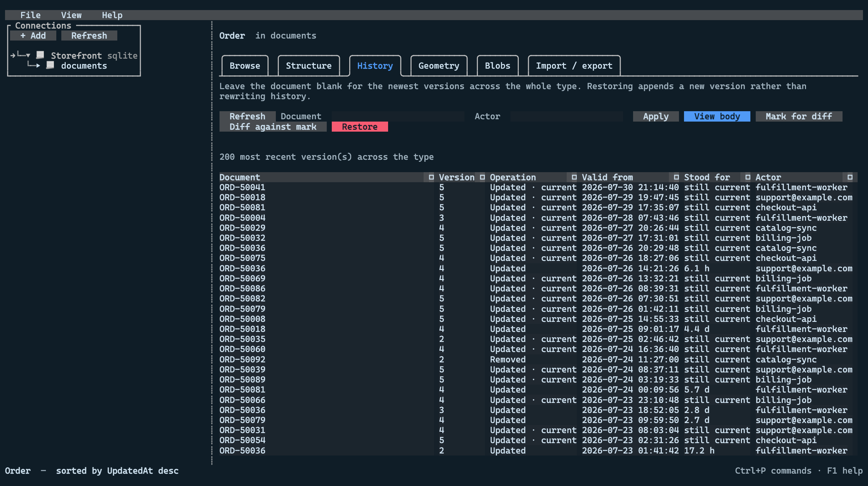868x486 pixels.
Task: Open the Document column header menu
Action: tap(431, 177)
